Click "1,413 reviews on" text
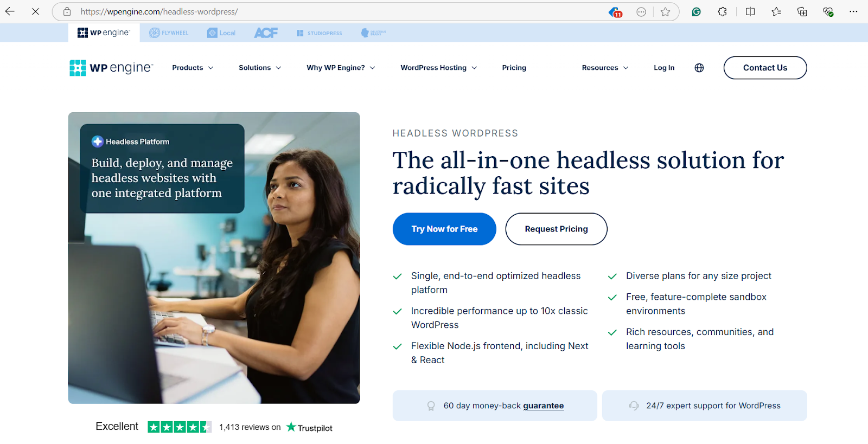868x444 pixels. click(250, 427)
